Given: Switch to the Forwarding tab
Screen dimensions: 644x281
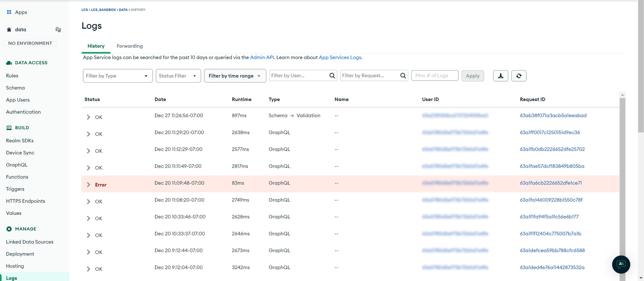Looking at the screenshot, I should 129,46.
